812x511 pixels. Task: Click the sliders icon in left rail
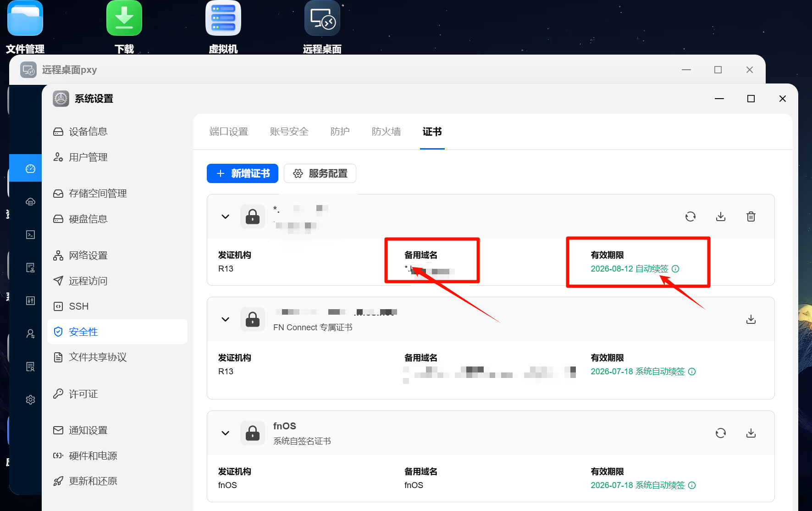click(30, 300)
